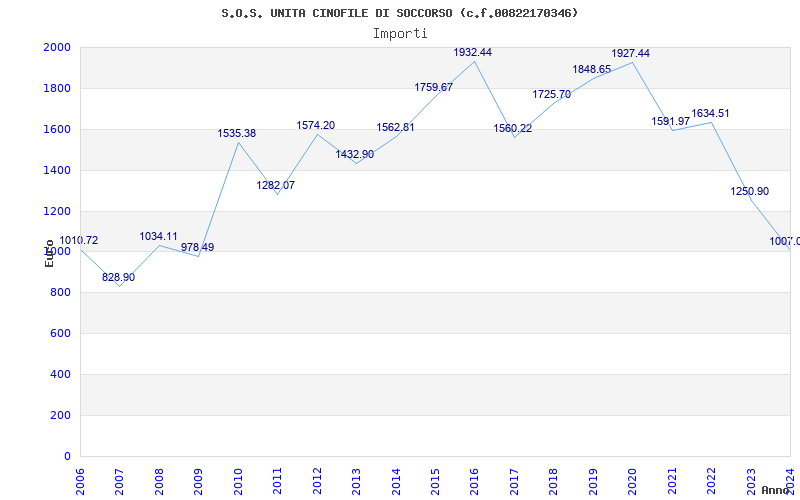
Task: Click the 1574.20 data label
Action: (316, 126)
